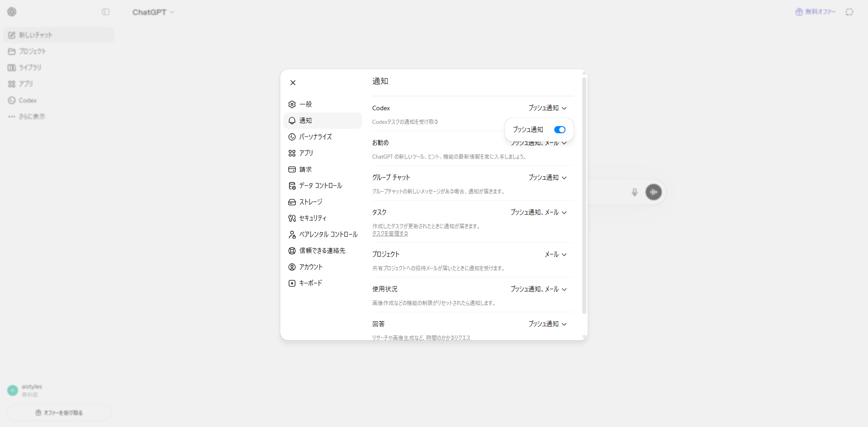Click the settings dialog vertical scrollbar

tap(584, 196)
